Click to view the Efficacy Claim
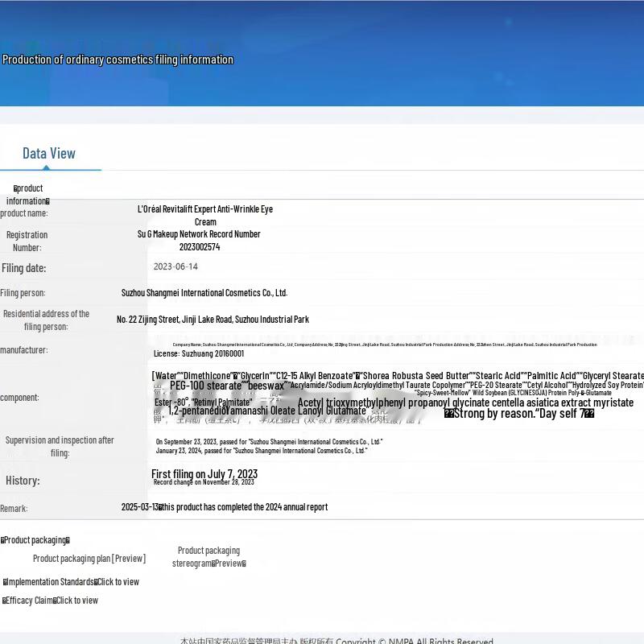644x644 pixels. coord(76,601)
